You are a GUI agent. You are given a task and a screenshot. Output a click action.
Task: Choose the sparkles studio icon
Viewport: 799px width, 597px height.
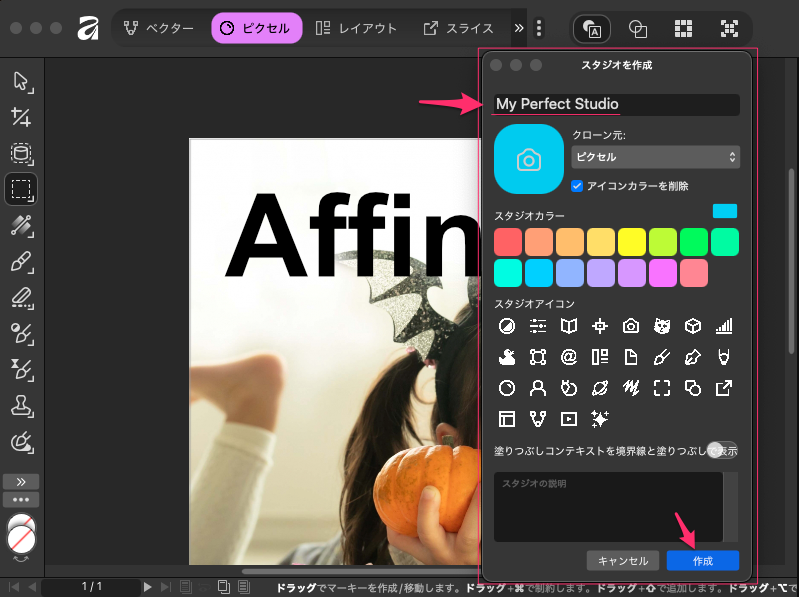coord(600,419)
